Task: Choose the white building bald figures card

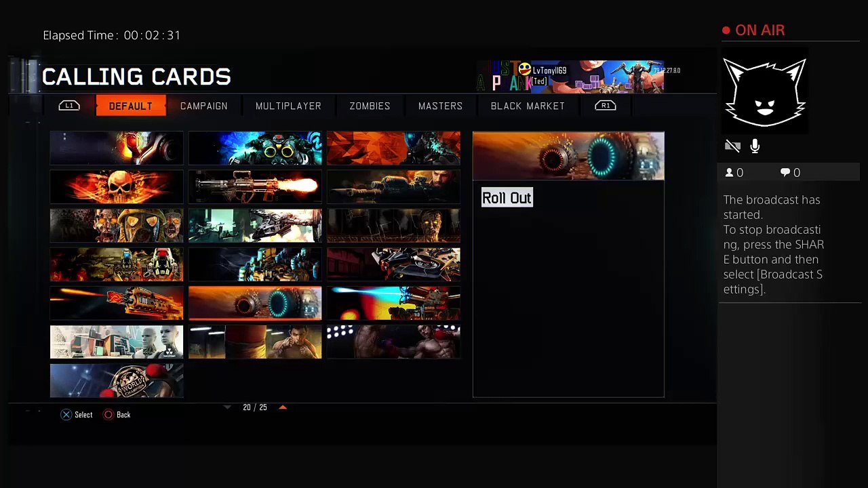Action: [x=117, y=342]
